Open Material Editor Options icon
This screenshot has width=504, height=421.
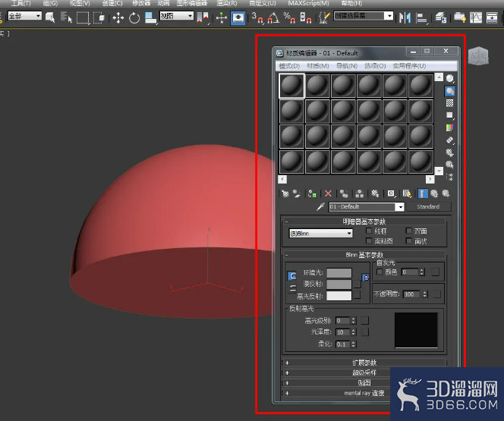(449, 152)
